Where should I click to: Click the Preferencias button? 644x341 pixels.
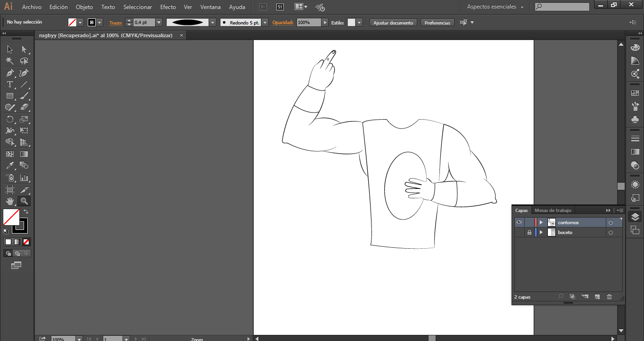[x=437, y=23]
